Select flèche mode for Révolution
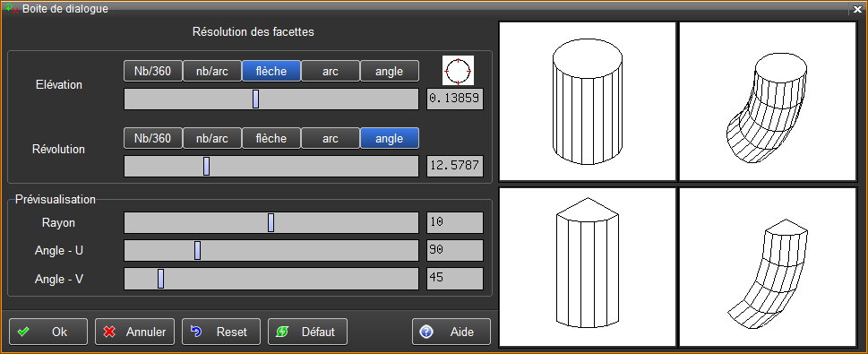Screen dimensions: 868x354 coord(271,139)
